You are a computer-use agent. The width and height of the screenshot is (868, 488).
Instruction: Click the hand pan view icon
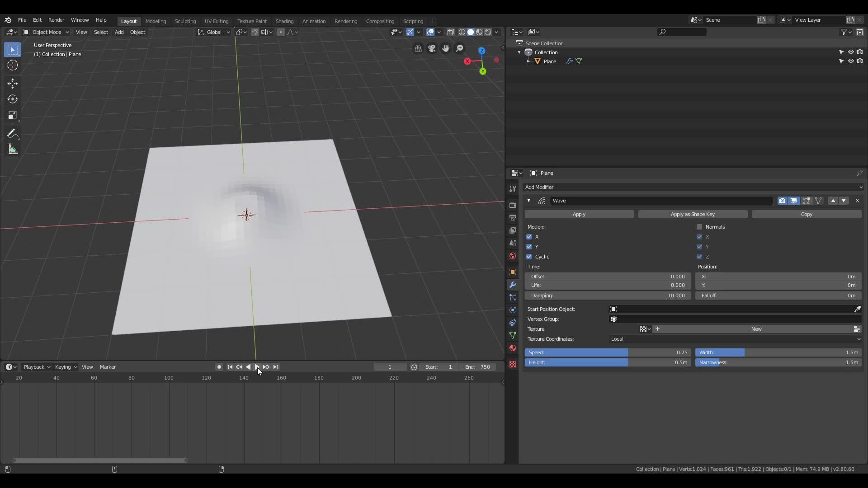coord(446,48)
